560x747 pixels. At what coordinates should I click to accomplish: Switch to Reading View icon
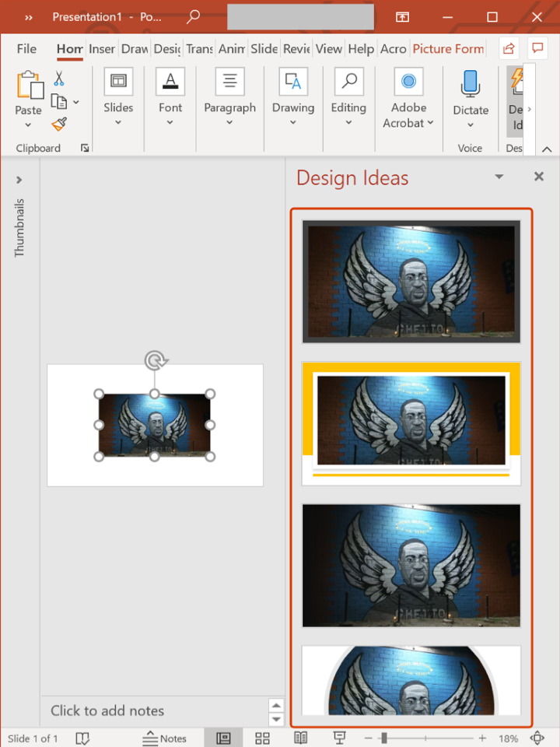pos(300,738)
